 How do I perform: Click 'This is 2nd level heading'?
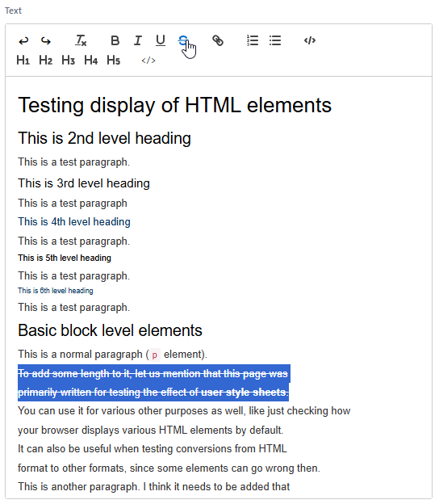click(104, 138)
